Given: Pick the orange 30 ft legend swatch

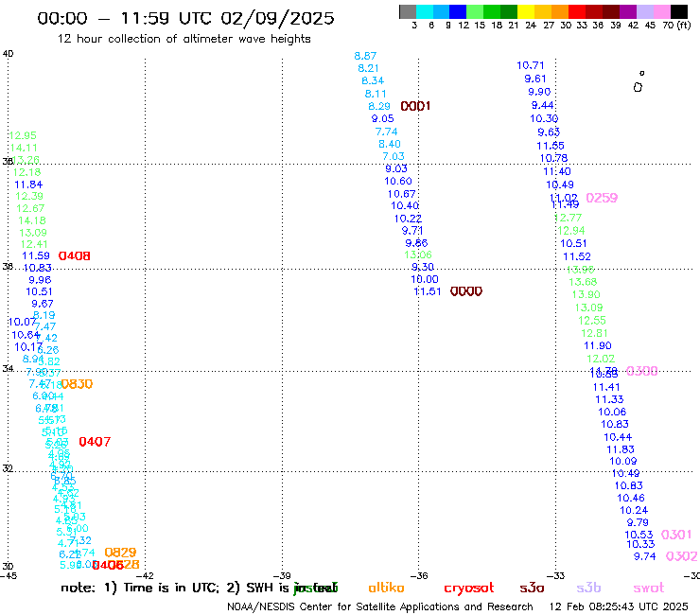Looking at the screenshot, I should coord(560,11).
